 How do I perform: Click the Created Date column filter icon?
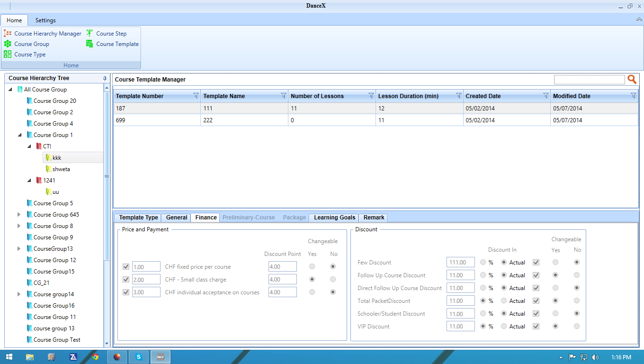(x=546, y=96)
